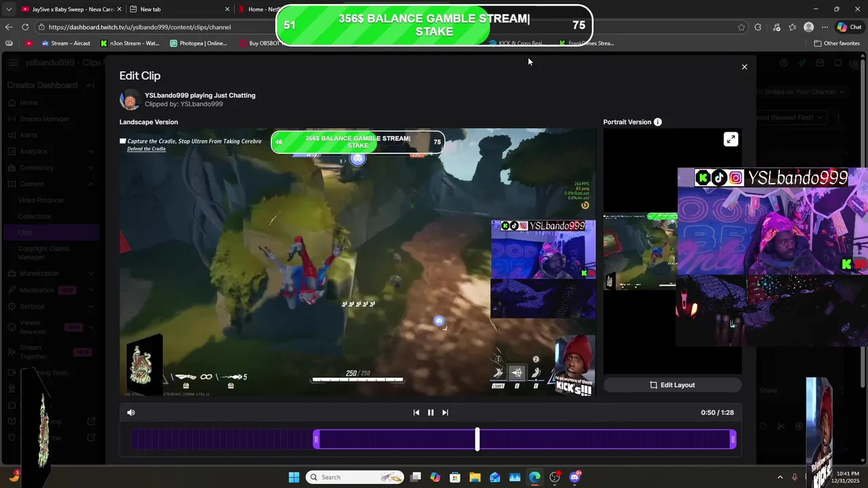Reload the page with the refresh icon
The image size is (868, 488).
(x=25, y=27)
